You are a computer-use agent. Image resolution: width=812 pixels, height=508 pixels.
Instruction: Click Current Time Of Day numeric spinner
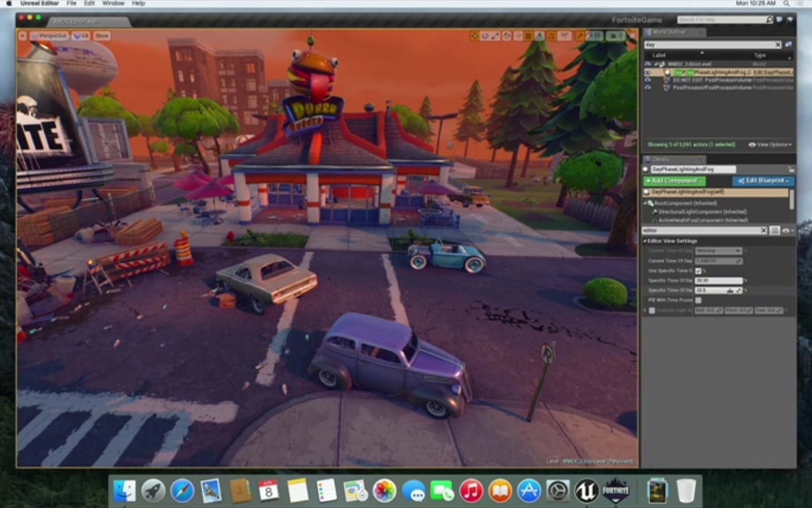(x=719, y=261)
